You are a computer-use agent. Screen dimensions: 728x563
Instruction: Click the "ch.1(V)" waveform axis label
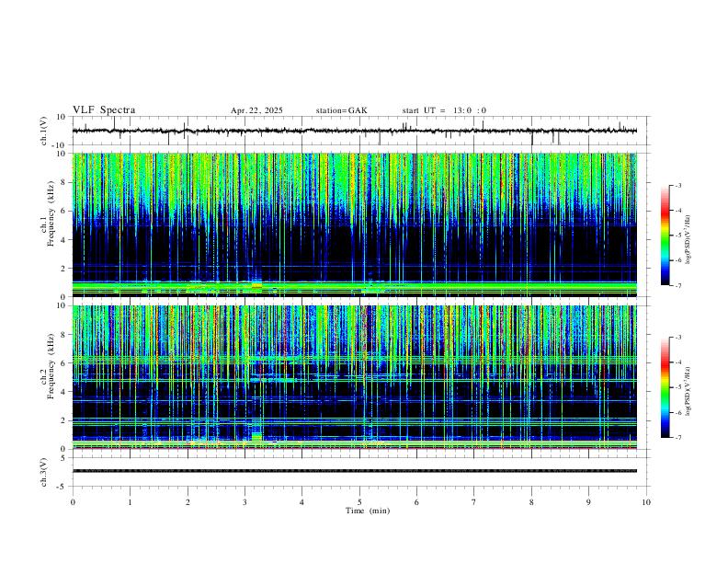44,131
